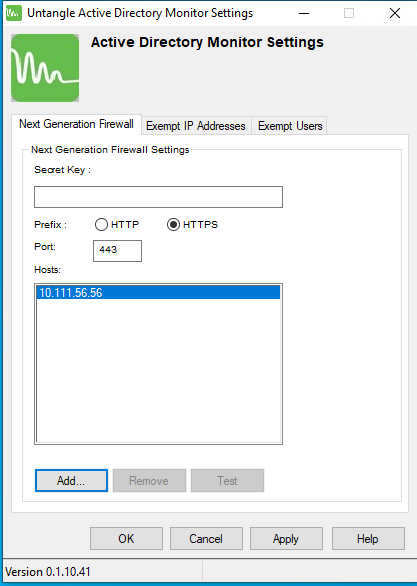
Task: Click the Test button
Action: (227, 481)
